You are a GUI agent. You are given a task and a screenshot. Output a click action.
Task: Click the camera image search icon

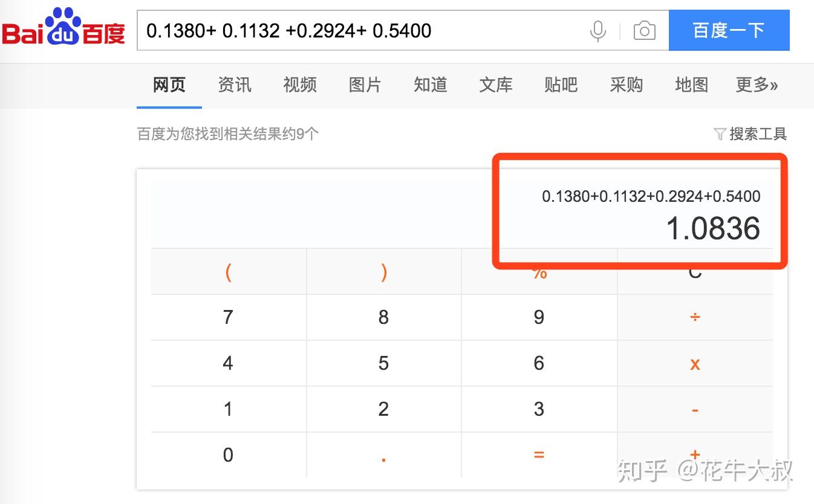click(x=643, y=30)
